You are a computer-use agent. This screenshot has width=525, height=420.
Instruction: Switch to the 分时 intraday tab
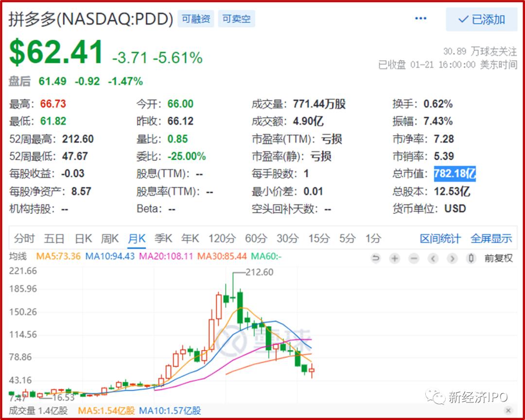tap(24, 238)
